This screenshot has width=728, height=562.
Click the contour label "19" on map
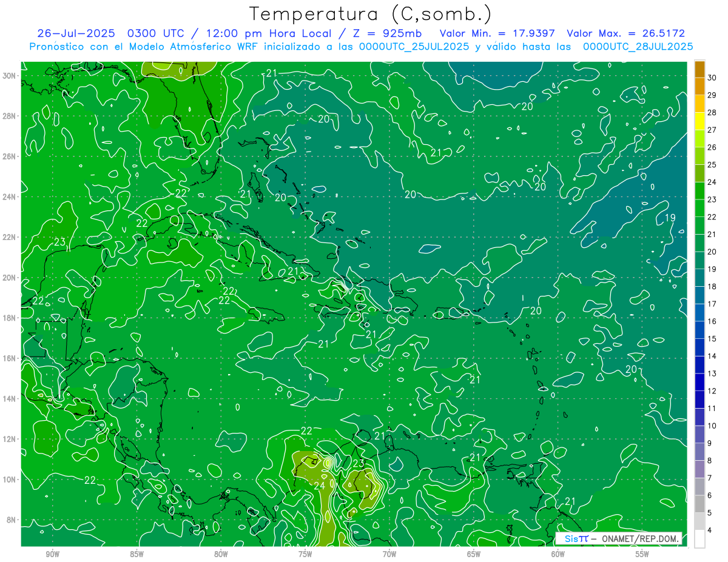(670, 218)
